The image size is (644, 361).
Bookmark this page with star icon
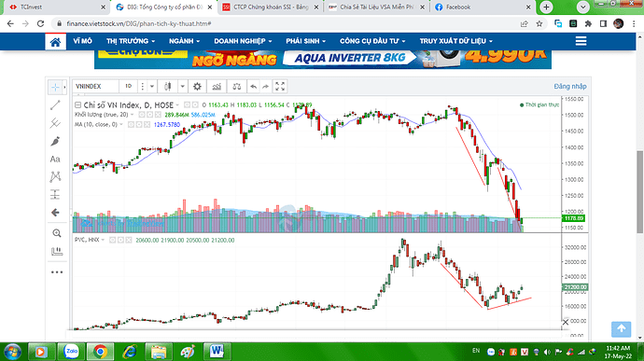[x=539, y=24]
